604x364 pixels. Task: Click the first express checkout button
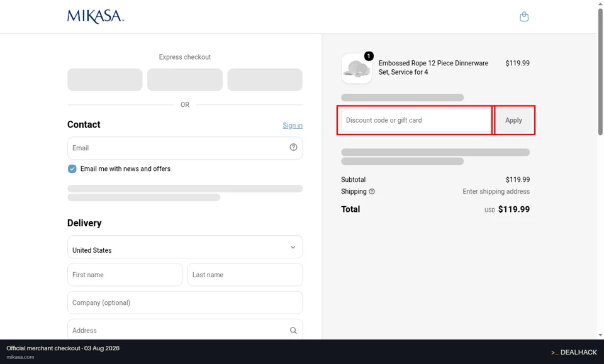[x=105, y=80]
